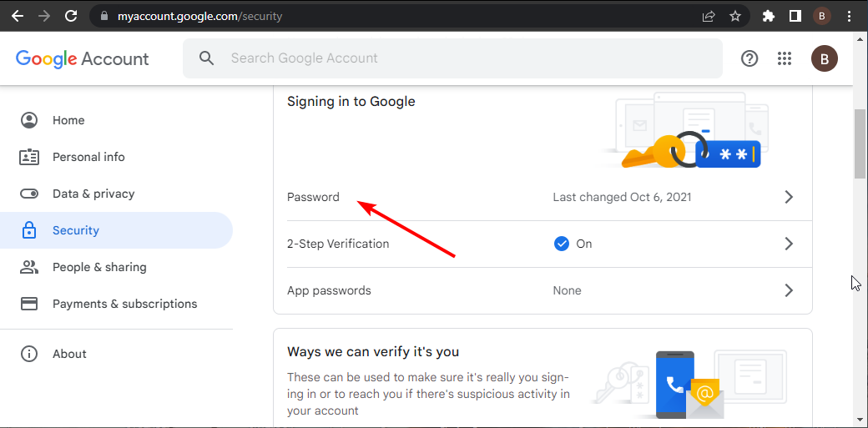868x428 pixels.
Task: Open the profile avatar account menu
Action: [824, 58]
